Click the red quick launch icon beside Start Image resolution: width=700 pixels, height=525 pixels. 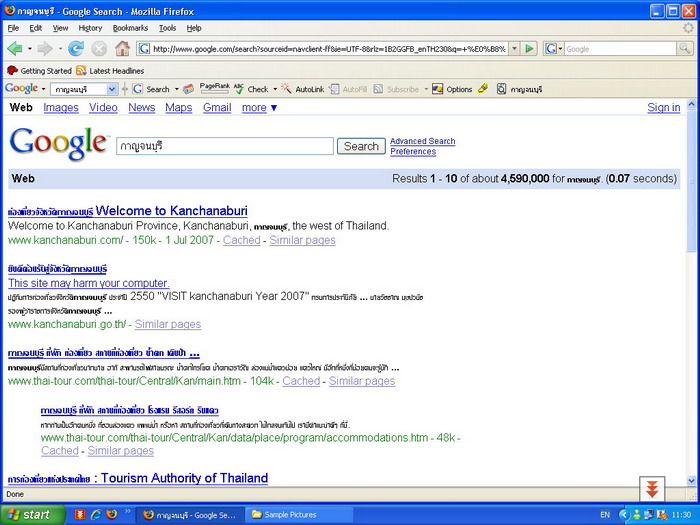tap(79, 514)
